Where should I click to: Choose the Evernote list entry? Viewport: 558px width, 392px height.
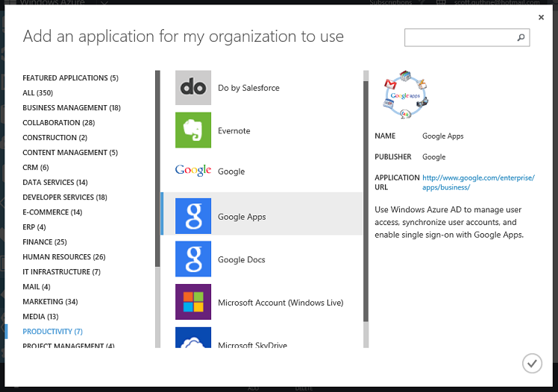(233, 130)
